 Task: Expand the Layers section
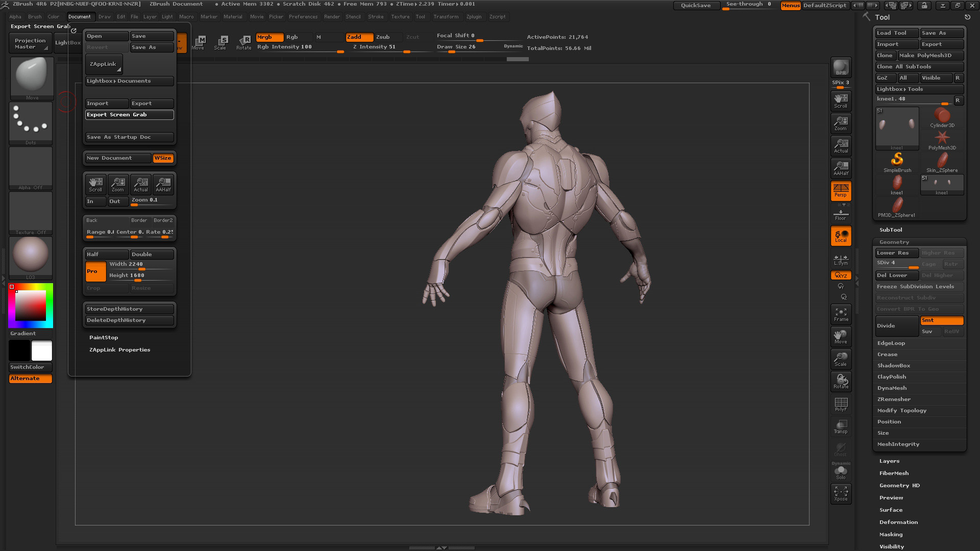click(889, 461)
